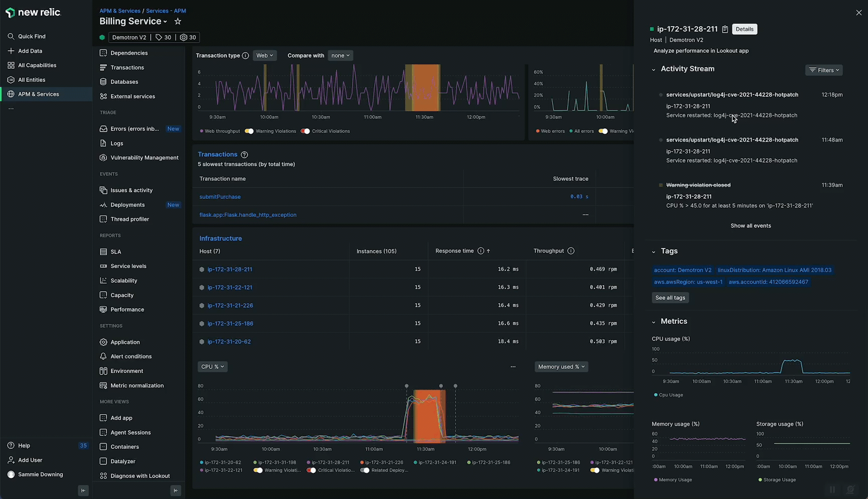Viewport: 868px width, 499px height.
Task: Open the Thread profiler
Action: click(x=130, y=219)
